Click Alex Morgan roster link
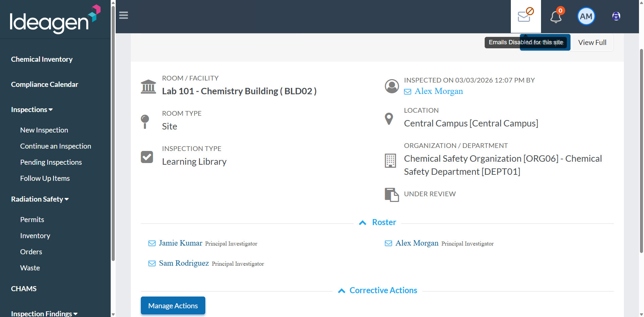Image resolution: width=644 pixels, height=317 pixels. click(x=417, y=243)
